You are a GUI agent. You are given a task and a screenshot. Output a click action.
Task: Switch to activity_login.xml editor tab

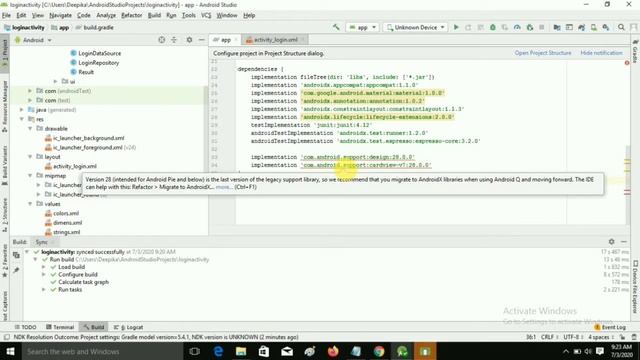click(276, 40)
